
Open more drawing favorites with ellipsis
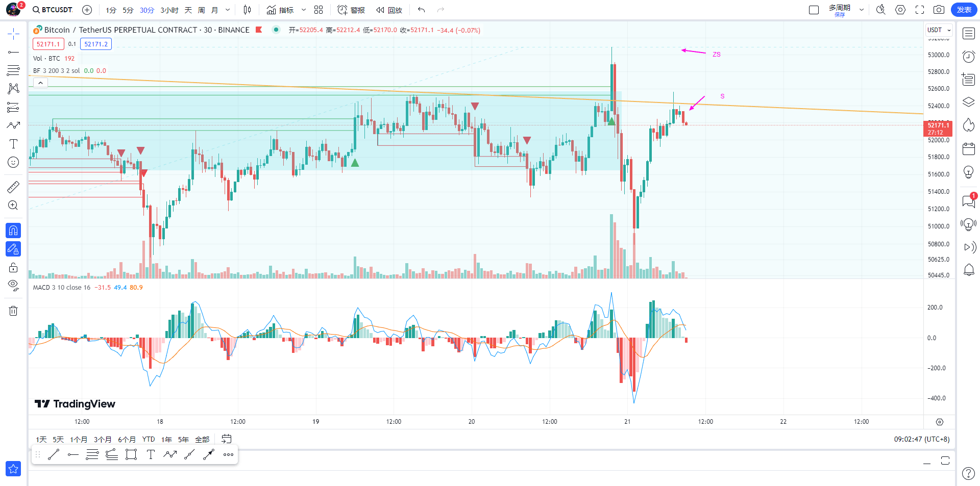pyautogui.click(x=228, y=454)
